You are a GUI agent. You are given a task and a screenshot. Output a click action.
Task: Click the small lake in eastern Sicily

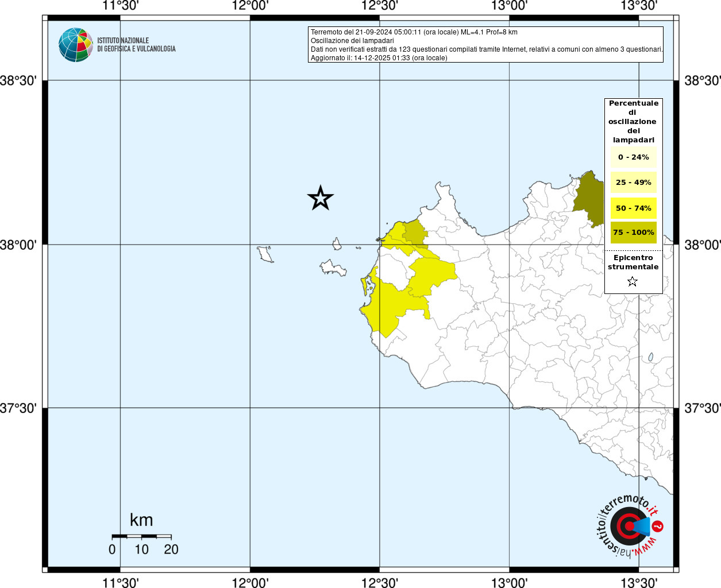pos(651,357)
